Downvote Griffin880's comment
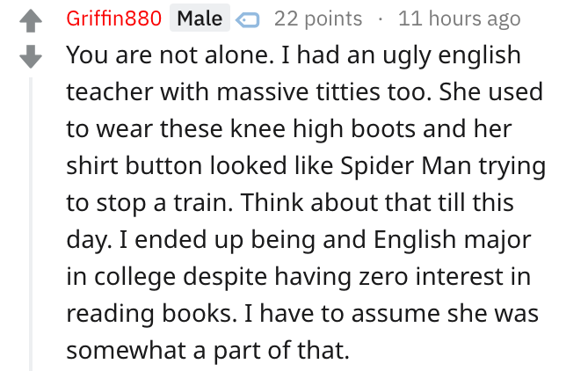The image size is (588, 371). (31, 56)
